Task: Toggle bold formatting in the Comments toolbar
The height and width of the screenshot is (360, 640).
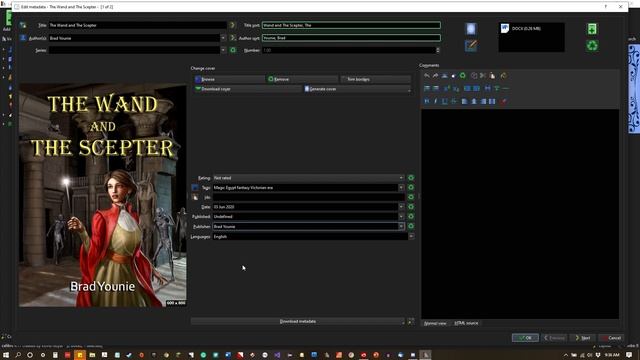Action: coord(427,101)
